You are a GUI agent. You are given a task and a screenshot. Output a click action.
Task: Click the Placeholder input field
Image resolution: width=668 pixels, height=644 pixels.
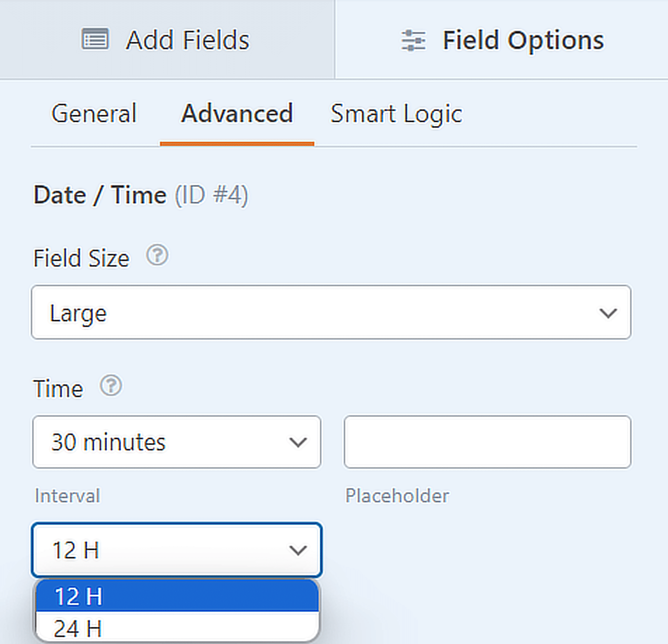[x=486, y=442]
